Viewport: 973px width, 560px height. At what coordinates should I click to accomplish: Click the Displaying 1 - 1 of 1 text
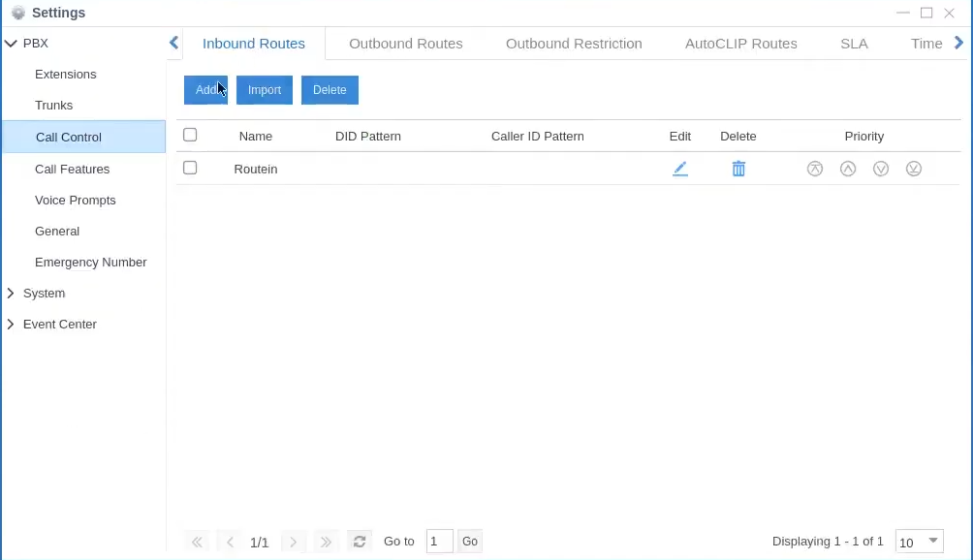(828, 542)
